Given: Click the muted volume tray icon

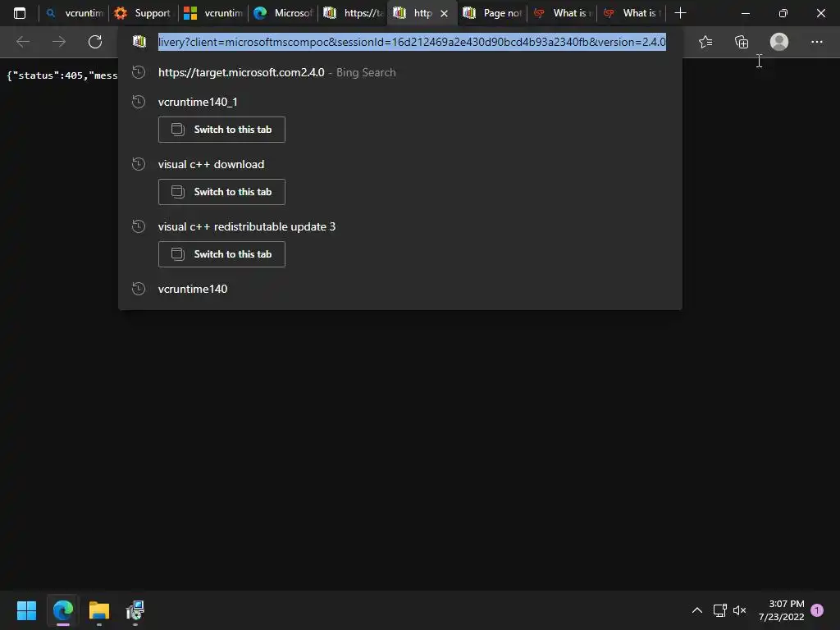Looking at the screenshot, I should coord(739,610).
